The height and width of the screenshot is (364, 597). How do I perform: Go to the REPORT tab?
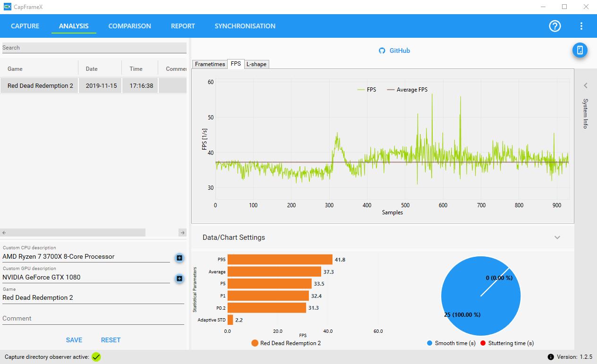183,26
